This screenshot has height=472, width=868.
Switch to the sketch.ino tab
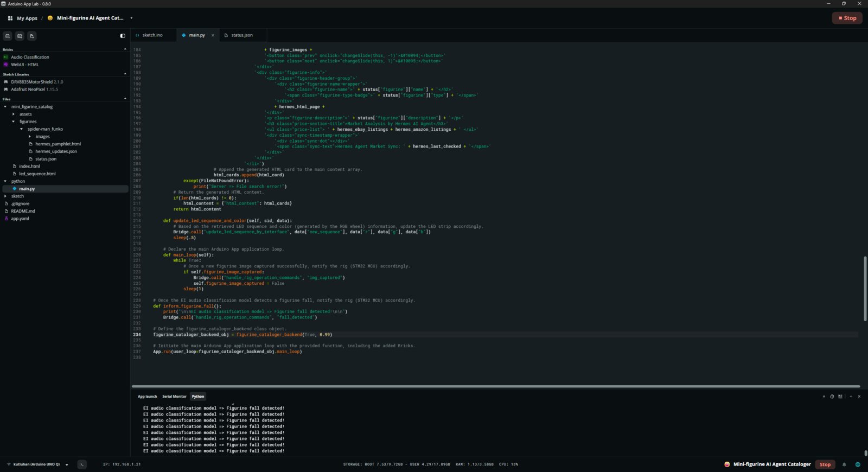coord(152,35)
